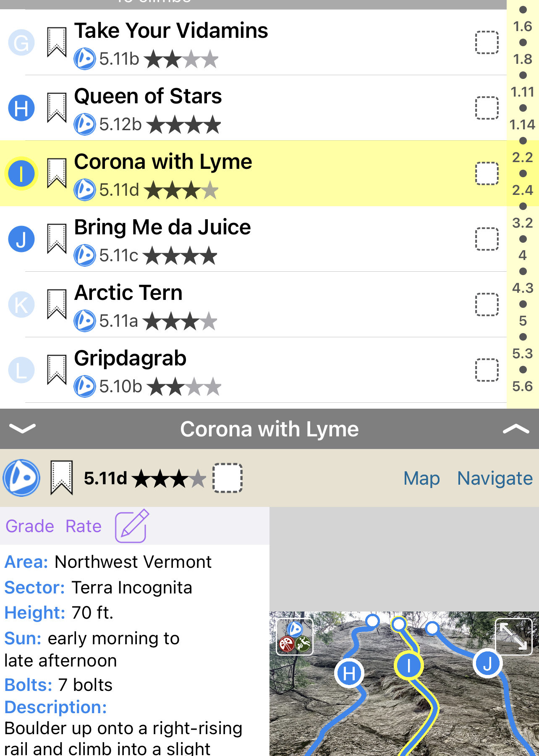Open the Map view link

click(421, 478)
